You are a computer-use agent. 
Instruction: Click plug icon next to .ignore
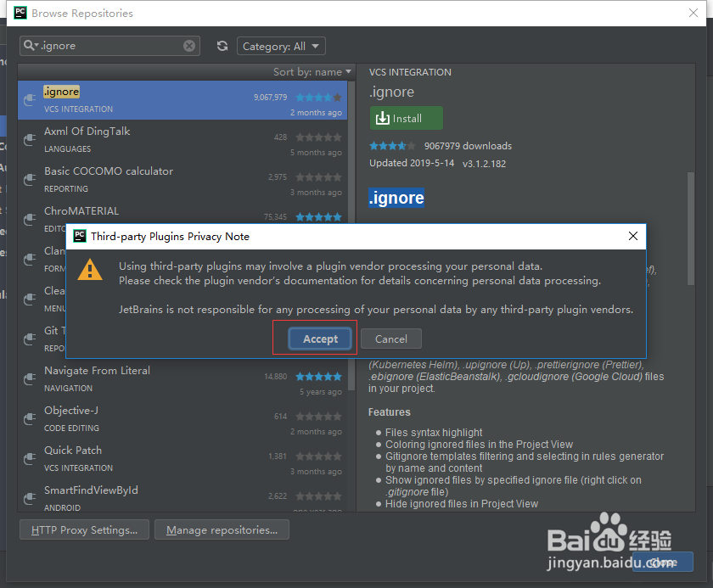tap(30, 99)
